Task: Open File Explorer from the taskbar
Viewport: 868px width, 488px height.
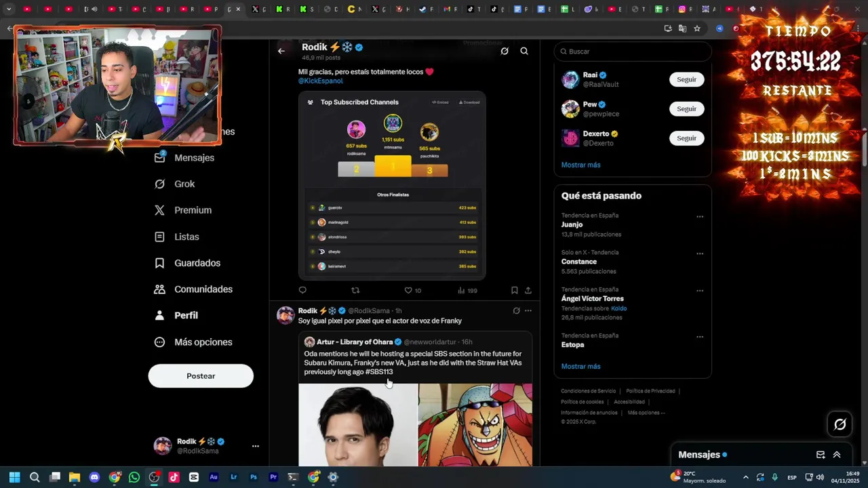Action: (75, 477)
